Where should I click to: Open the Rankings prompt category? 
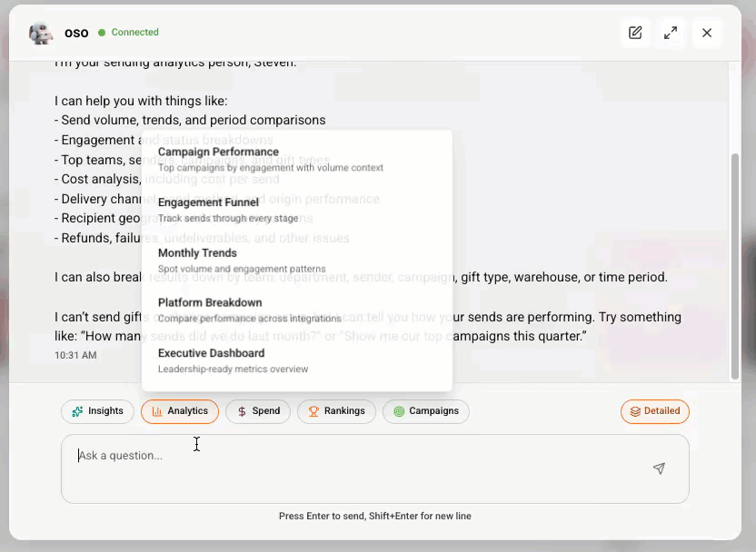[336, 411]
